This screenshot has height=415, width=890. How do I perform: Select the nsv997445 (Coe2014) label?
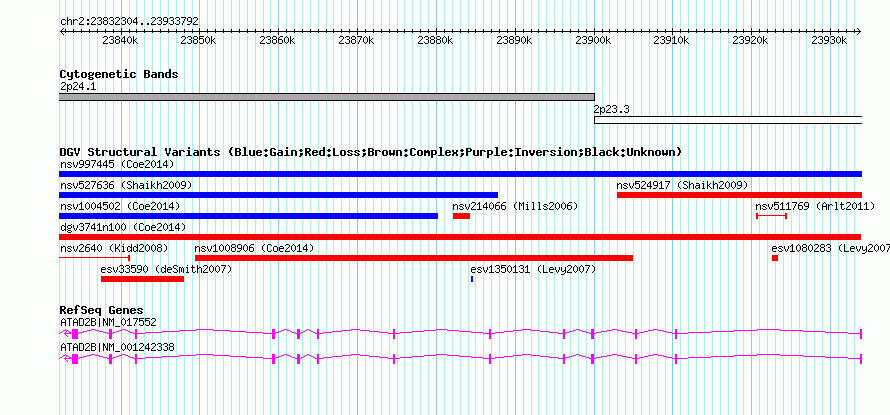(117, 165)
